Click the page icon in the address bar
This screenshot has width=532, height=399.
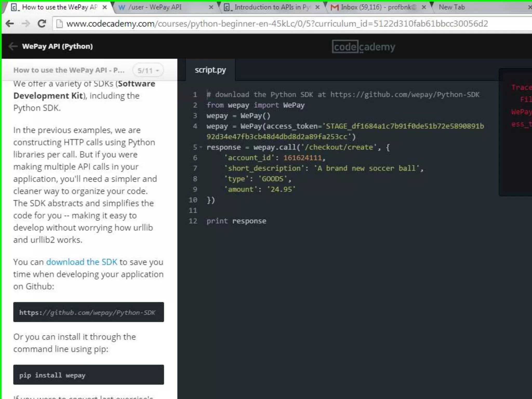pyautogui.click(x=59, y=24)
